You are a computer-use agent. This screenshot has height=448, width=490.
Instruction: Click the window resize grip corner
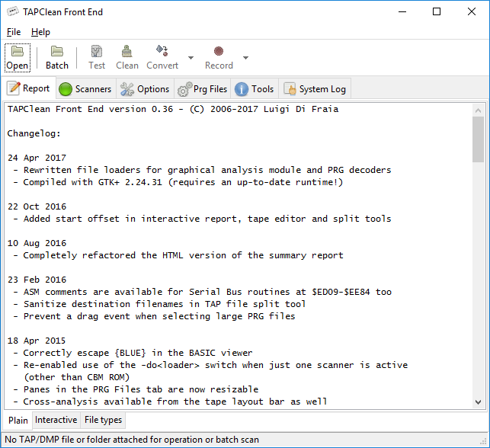[x=483, y=441]
